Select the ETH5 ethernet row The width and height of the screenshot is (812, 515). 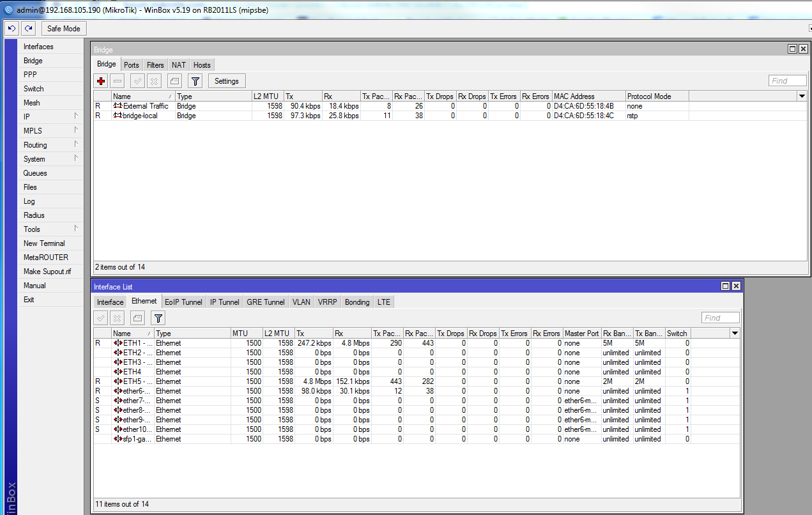point(417,381)
